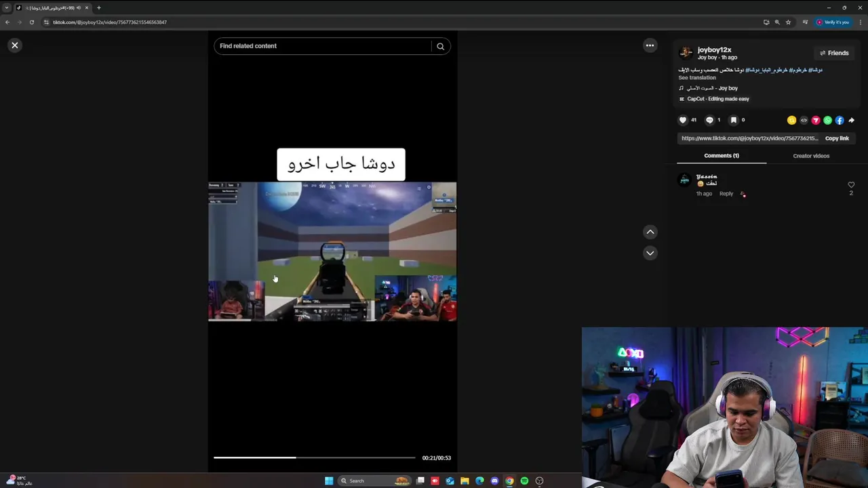Click the embed code icon

pyautogui.click(x=804, y=120)
